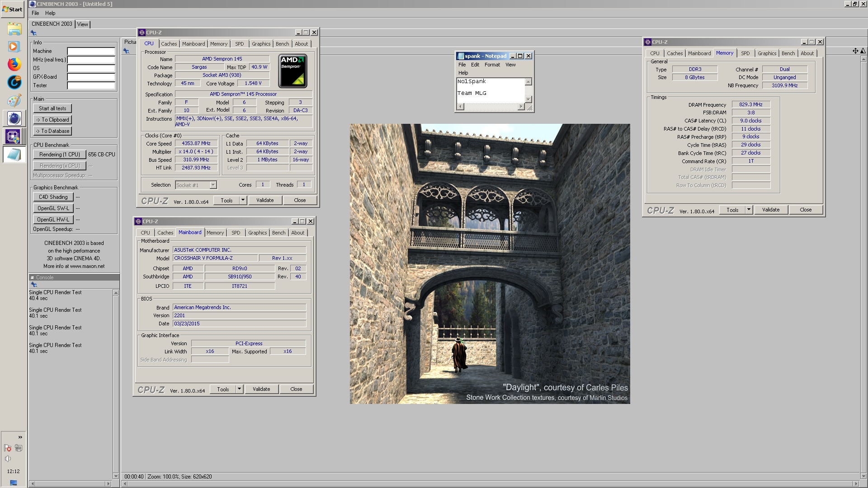The width and height of the screenshot is (868, 488).
Task: Click Console scrollbar down arrow
Action: (x=116, y=476)
